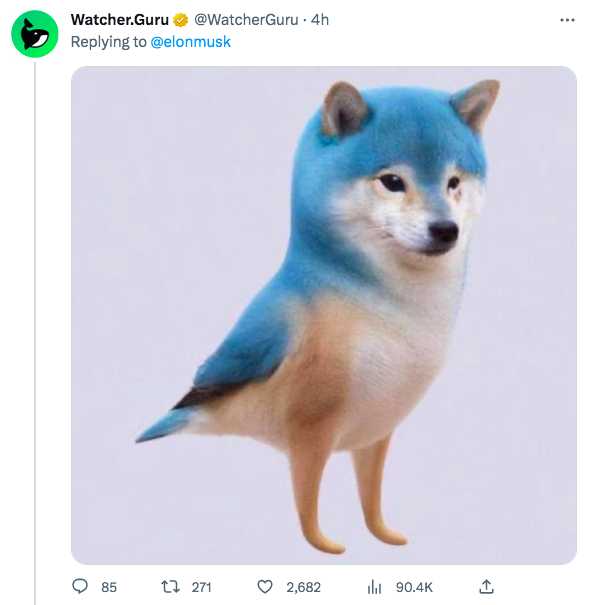592x605 pixels.
Task: Click the 90.4K views count
Action: pyautogui.click(x=414, y=587)
